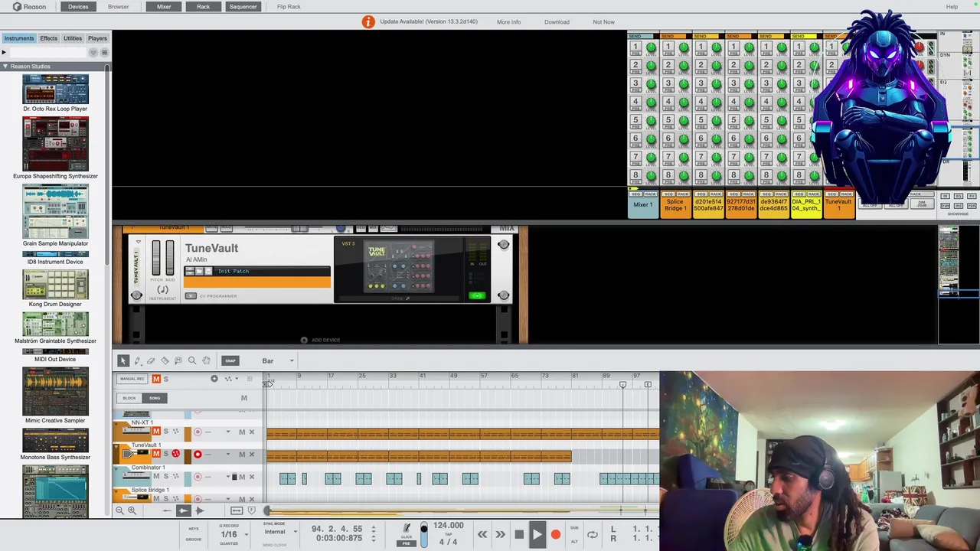Click the song position stepper arrows
The image size is (980, 551).
coord(374,529)
